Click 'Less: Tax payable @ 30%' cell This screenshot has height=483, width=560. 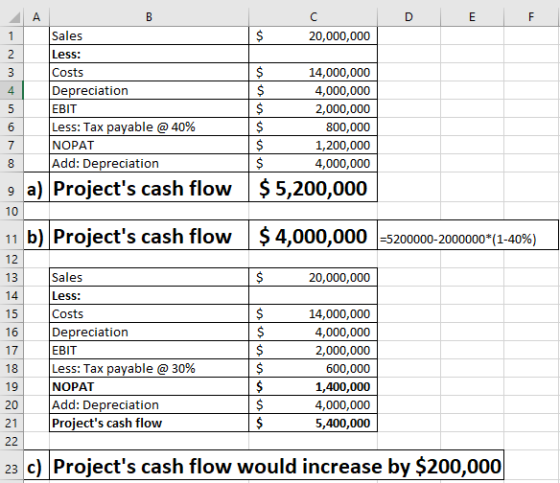coord(149,368)
